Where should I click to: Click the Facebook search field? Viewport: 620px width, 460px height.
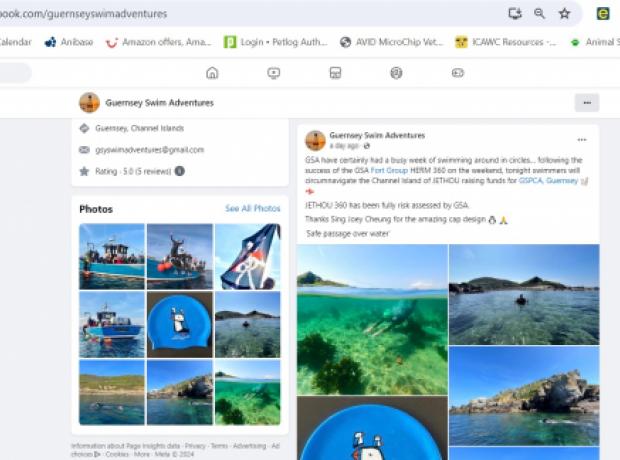coord(15,73)
